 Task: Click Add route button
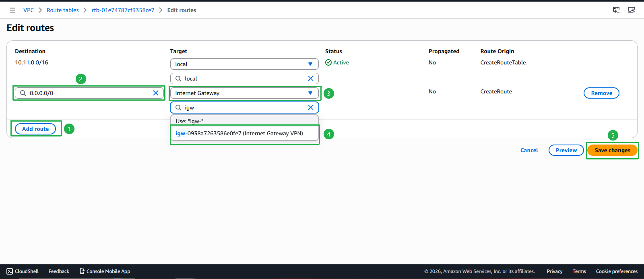[x=35, y=129]
